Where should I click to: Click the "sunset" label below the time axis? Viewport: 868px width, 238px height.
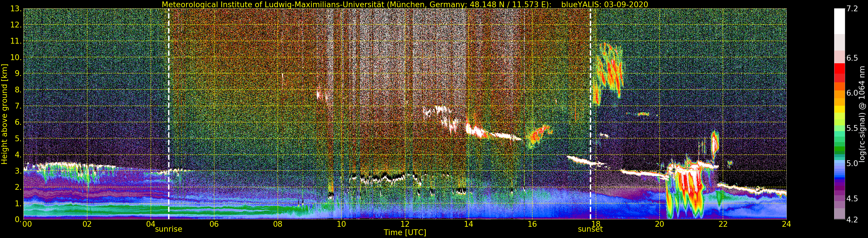pos(590,229)
